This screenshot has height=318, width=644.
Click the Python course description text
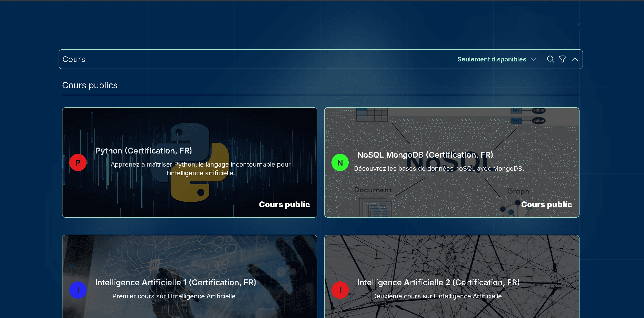(200, 169)
